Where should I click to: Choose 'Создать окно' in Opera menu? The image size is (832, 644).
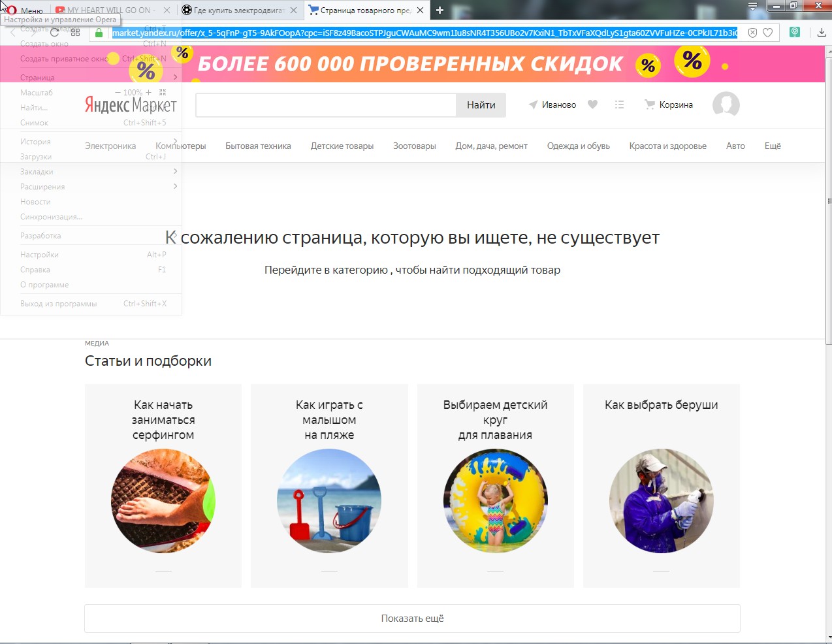click(91, 44)
